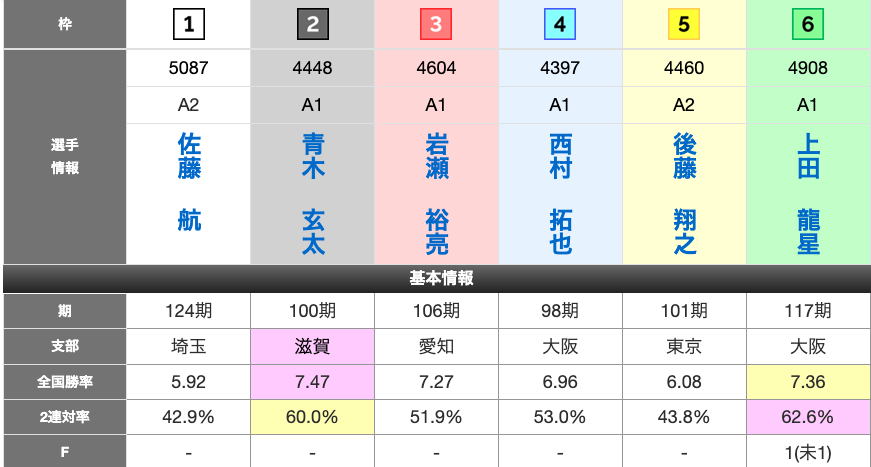Click the white lane 1 number badge
Screen dimensions: 871x467
coord(189,24)
